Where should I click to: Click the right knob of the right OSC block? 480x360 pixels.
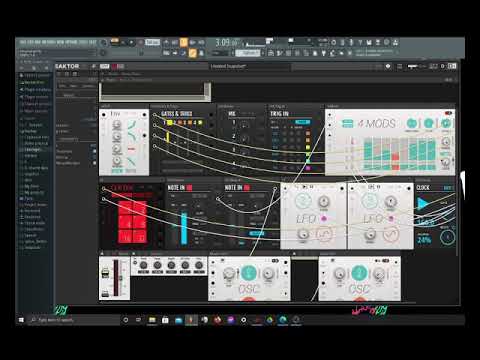click(x=379, y=273)
